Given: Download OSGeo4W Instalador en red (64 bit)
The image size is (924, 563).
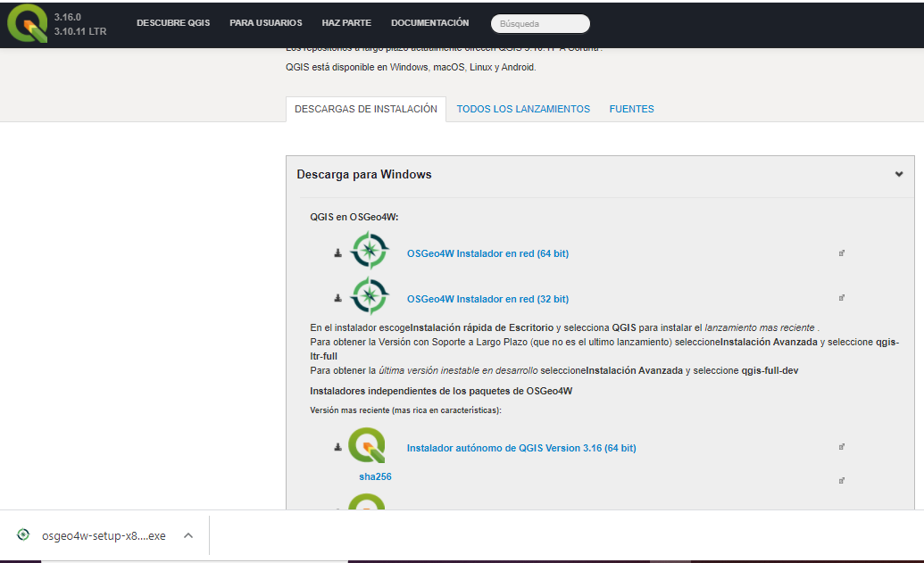Looking at the screenshot, I should 488,253.
